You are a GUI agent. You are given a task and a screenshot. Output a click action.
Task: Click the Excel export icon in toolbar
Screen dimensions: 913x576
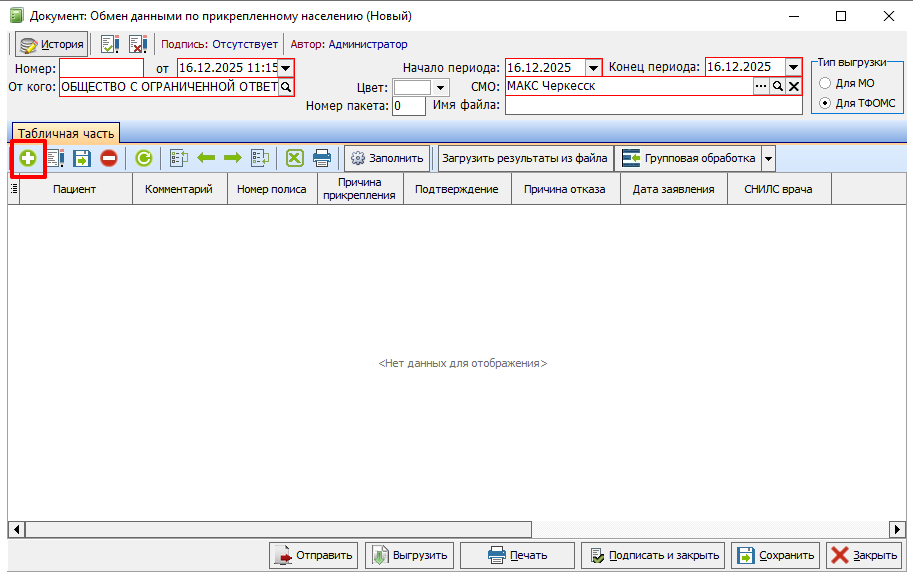pyautogui.click(x=294, y=158)
